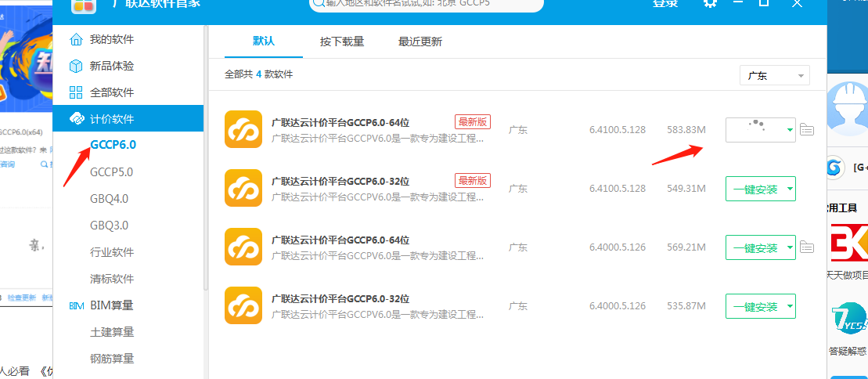Viewport: 868px width, 379px height.
Task: Click GCCP6.0-32位 6.4000.5.126 app icon
Action: point(243,305)
